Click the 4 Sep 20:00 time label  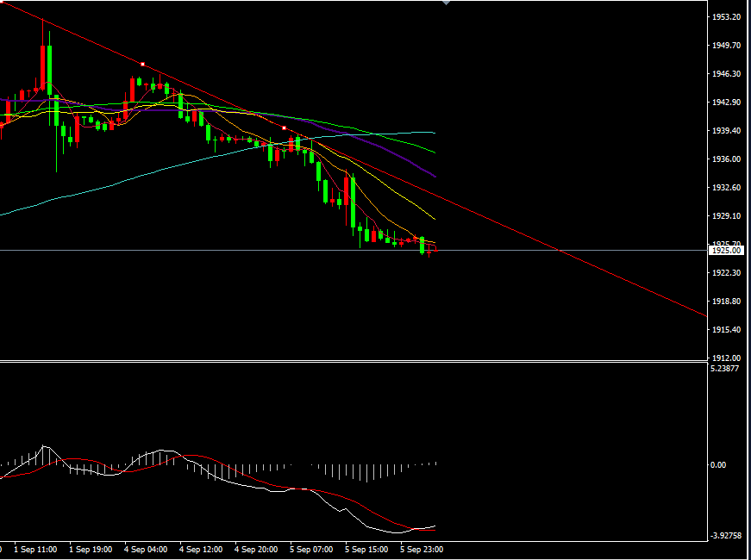256,550
